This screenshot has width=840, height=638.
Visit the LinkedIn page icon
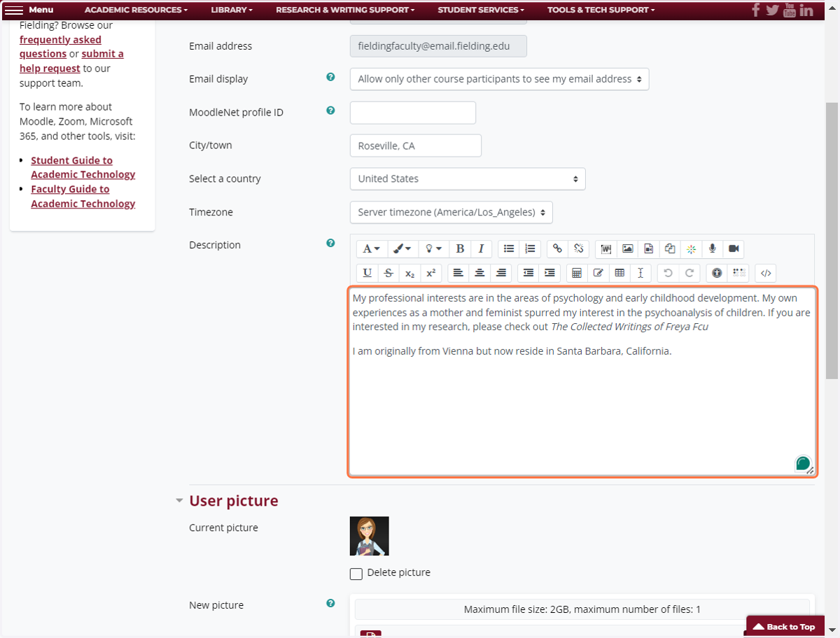point(806,10)
